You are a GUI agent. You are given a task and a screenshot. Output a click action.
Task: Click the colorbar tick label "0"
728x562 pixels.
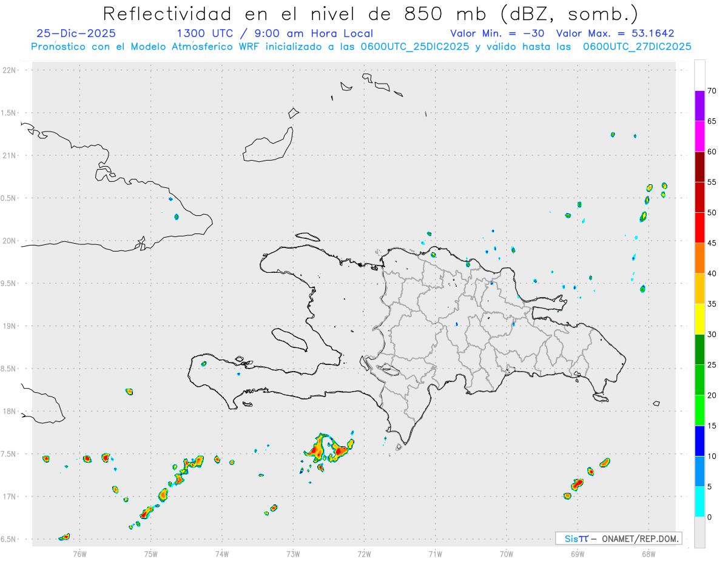pyautogui.click(x=709, y=517)
